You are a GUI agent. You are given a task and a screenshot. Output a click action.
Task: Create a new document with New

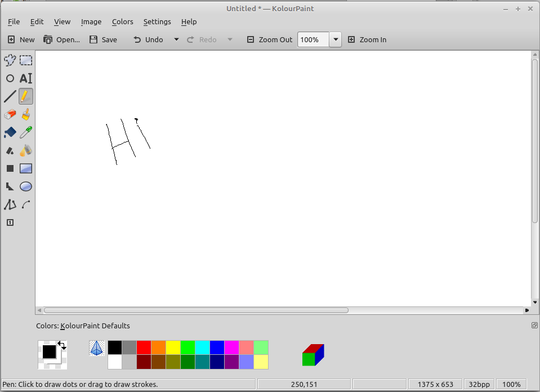[x=21, y=39]
